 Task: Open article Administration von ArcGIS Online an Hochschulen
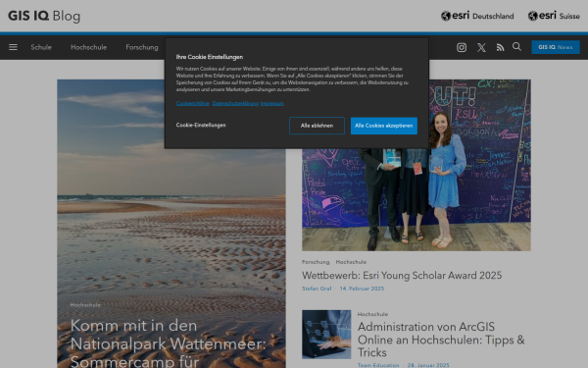tap(441, 340)
